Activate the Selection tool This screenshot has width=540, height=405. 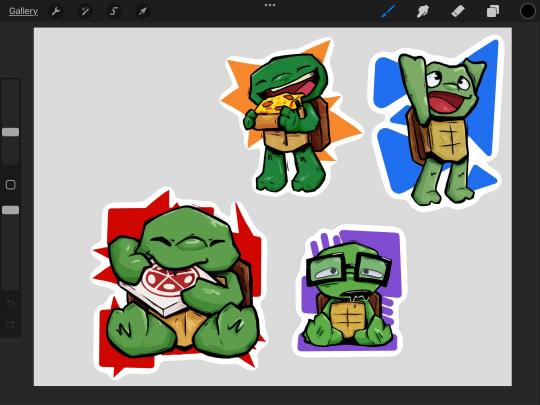pyautogui.click(x=114, y=11)
